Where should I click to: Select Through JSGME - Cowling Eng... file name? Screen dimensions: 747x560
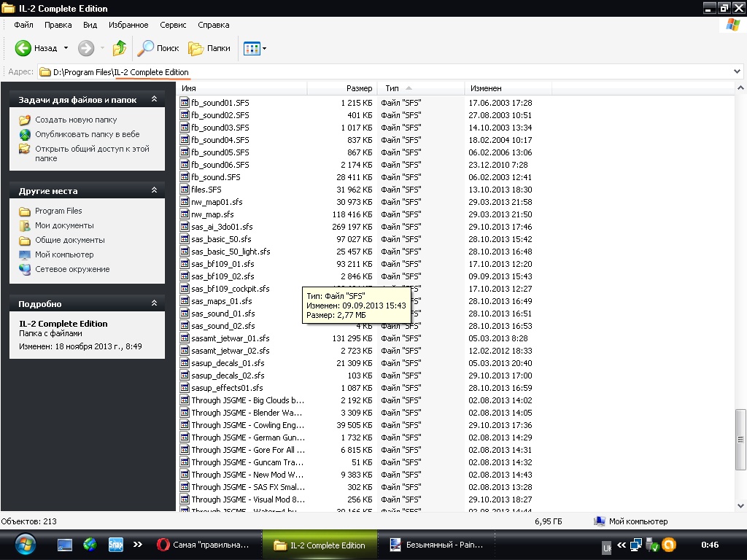point(247,425)
